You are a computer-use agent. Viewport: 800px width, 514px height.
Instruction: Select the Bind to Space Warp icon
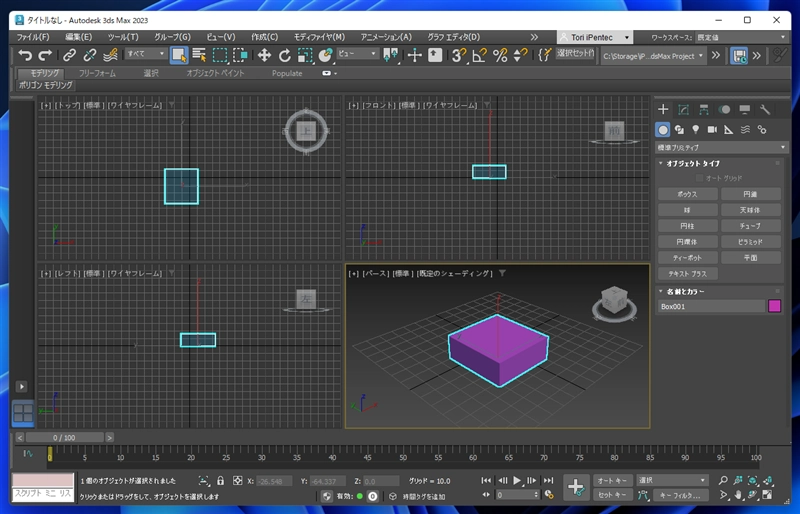click(x=110, y=55)
